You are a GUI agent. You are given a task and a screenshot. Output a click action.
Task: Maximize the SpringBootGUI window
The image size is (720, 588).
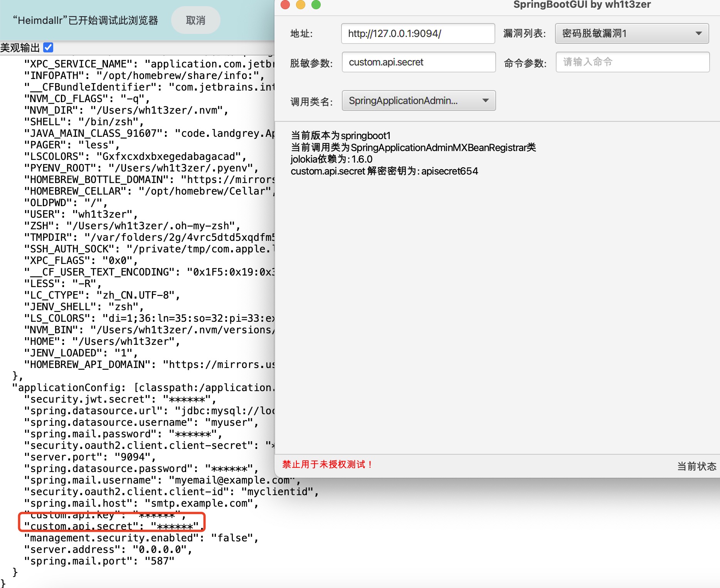coord(316,4)
